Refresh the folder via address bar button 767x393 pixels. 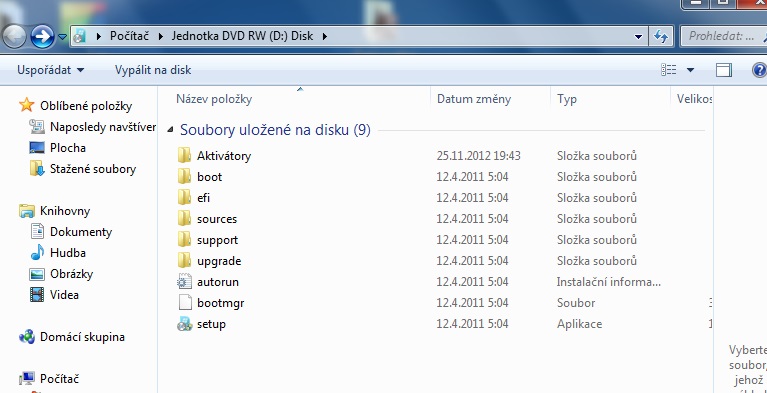pyautogui.click(x=661, y=36)
